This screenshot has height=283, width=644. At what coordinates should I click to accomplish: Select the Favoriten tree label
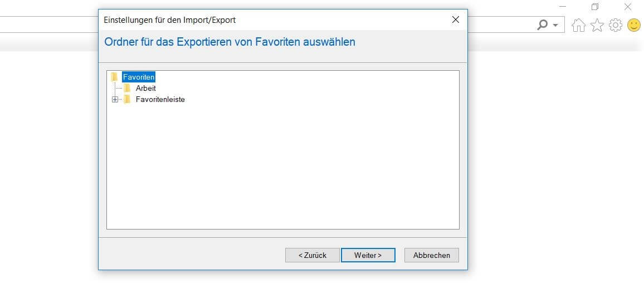139,77
